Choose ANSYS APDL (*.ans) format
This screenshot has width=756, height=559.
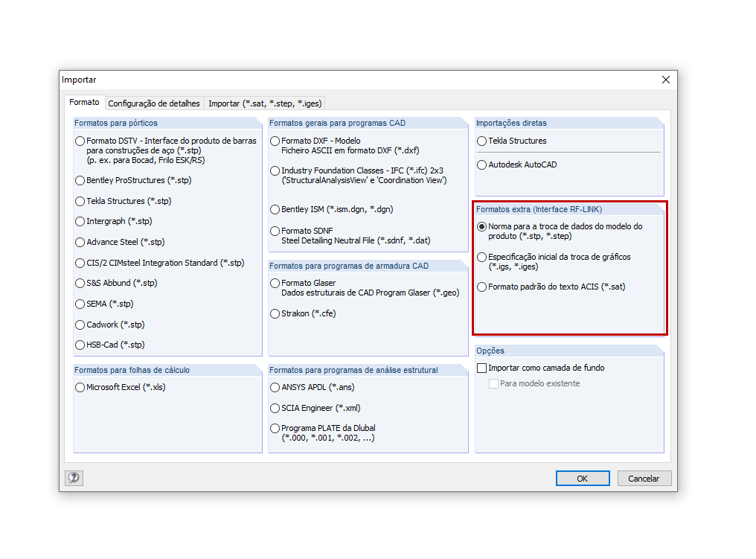pyautogui.click(x=274, y=387)
